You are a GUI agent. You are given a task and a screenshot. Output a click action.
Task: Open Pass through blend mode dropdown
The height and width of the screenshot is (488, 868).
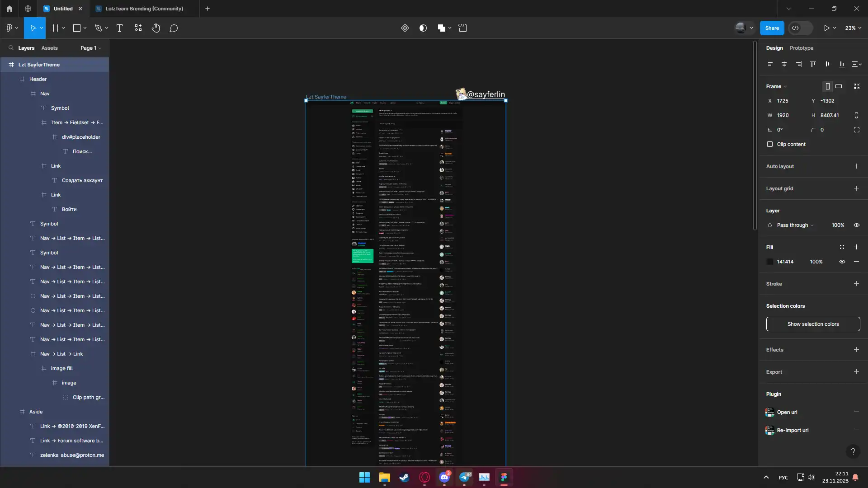[x=795, y=225]
